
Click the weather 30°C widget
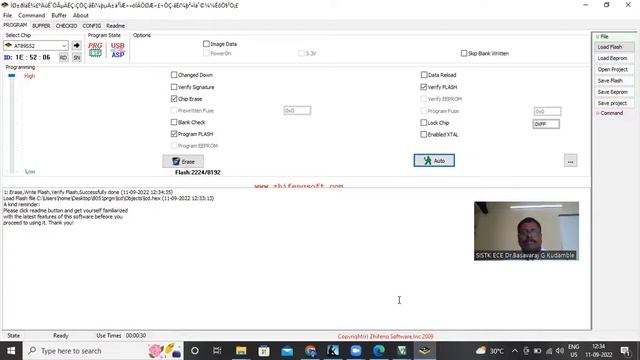(x=489, y=351)
